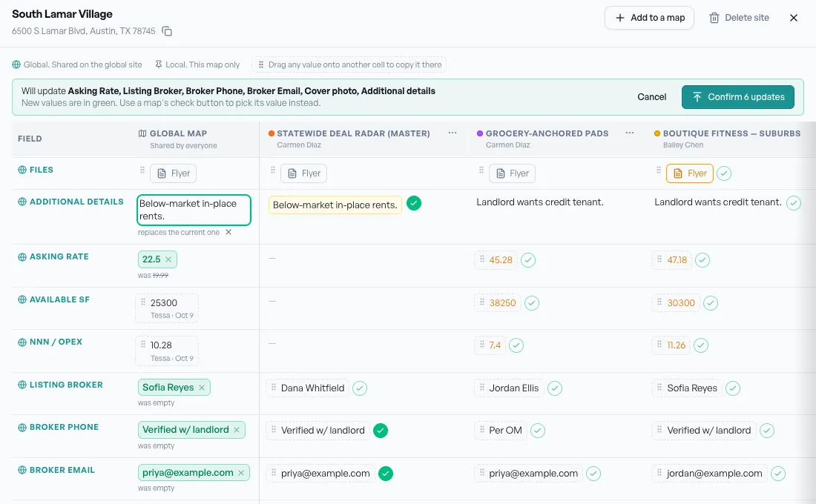Click globe icon next to BROKER EMAIL
Viewport: 816px width, 504px height.
pos(22,470)
